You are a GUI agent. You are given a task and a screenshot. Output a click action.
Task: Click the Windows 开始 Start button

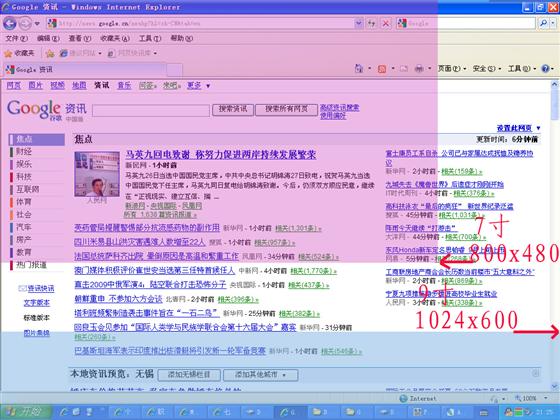pos(26,412)
